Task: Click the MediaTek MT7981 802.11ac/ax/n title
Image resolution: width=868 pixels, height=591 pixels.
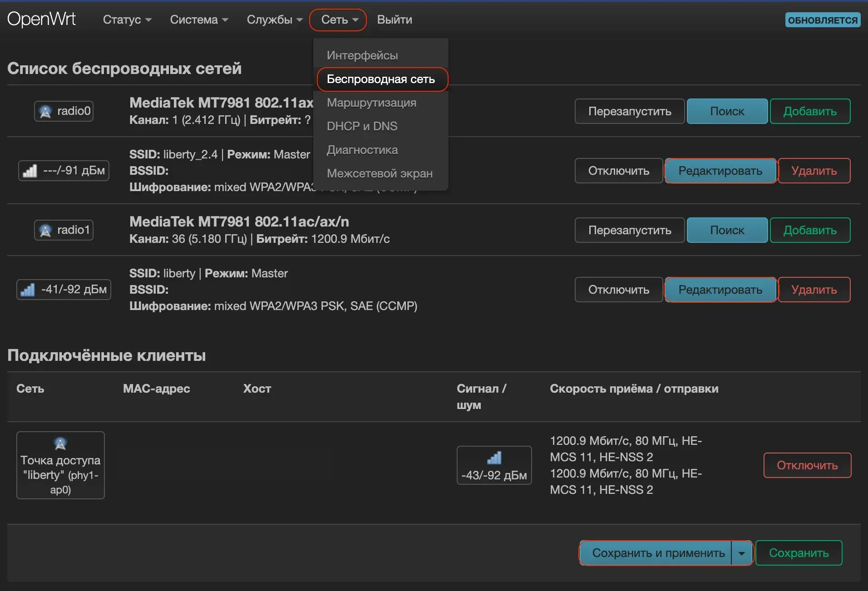Action: coord(239,222)
